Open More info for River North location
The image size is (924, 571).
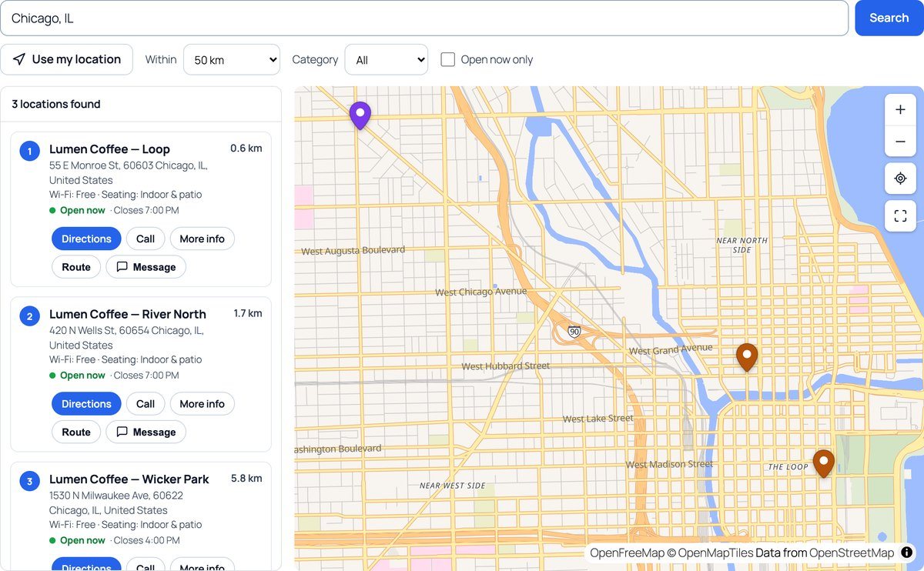point(202,403)
